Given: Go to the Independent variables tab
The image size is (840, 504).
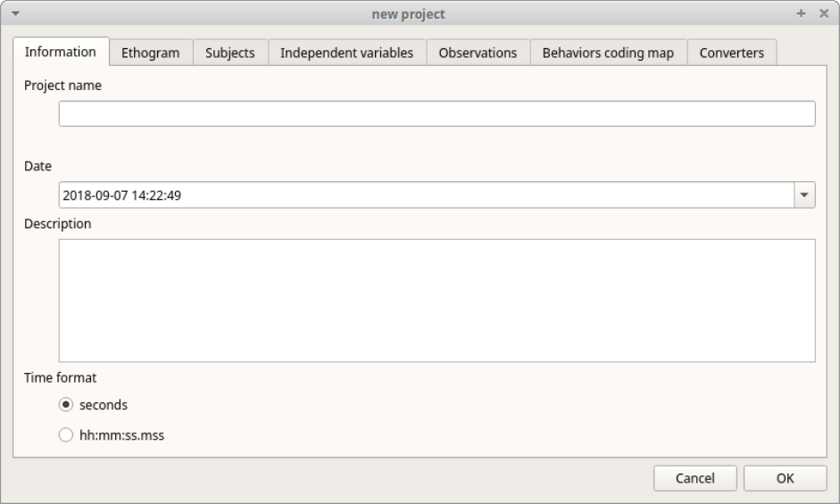Looking at the screenshot, I should [x=346, y=53].
